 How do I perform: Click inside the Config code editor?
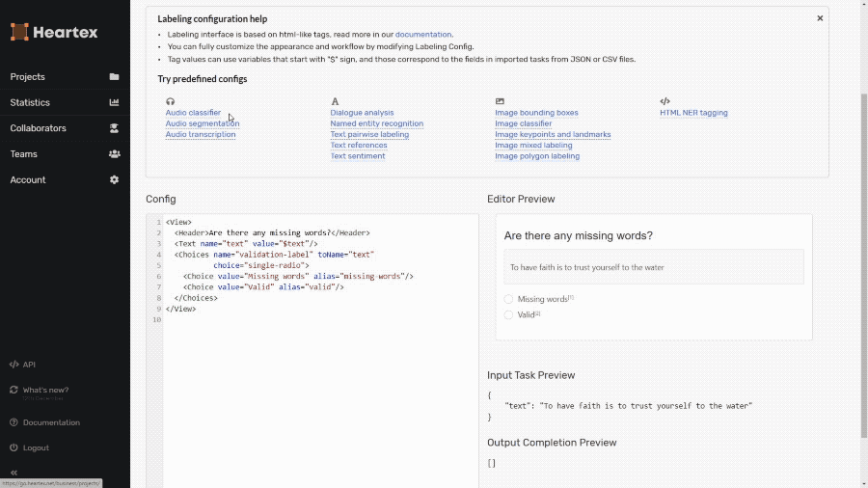click(312, 351)
